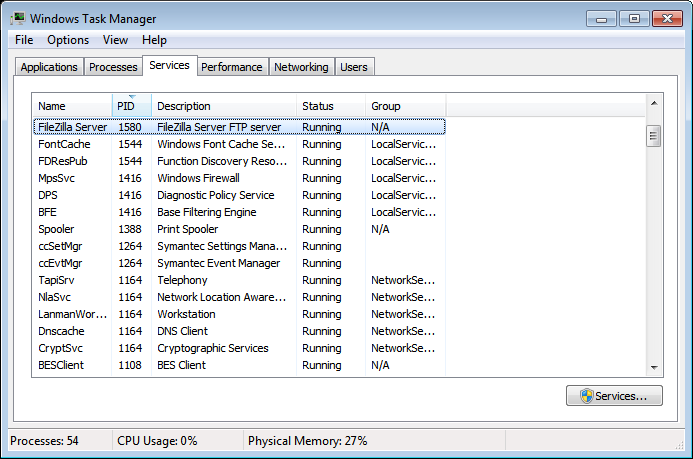The width and height of the screenshot is (693, 459).
Task: Switch to the Performance tab
Action: click(232, 67)
